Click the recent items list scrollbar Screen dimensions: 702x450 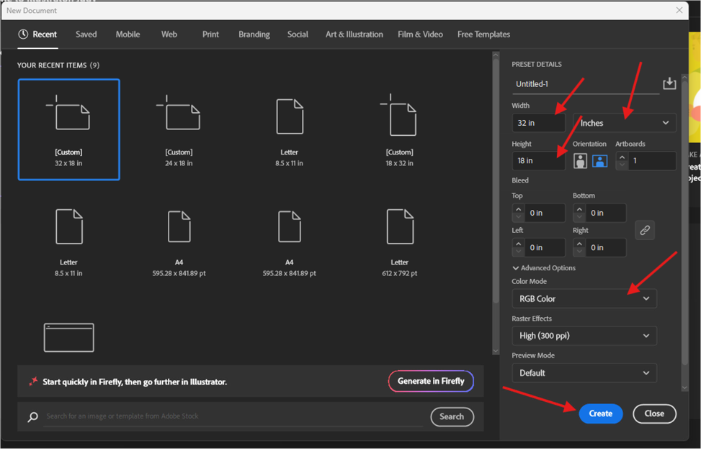click(x=496, y=179)
